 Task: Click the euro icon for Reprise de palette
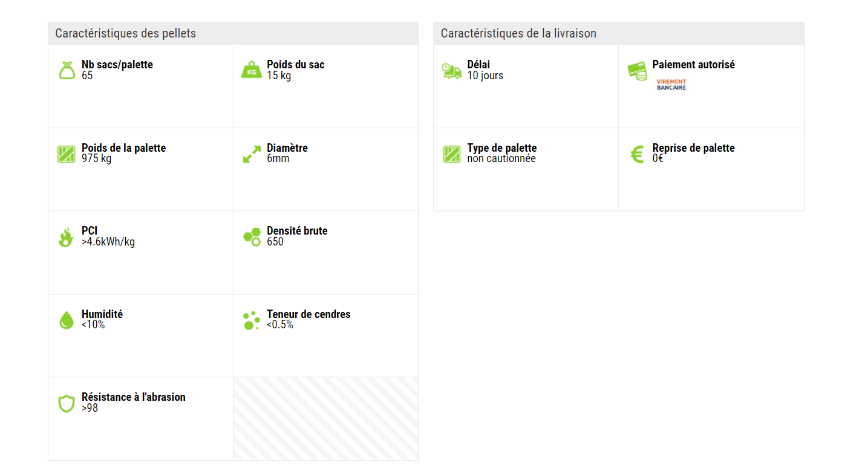[637, 154]
